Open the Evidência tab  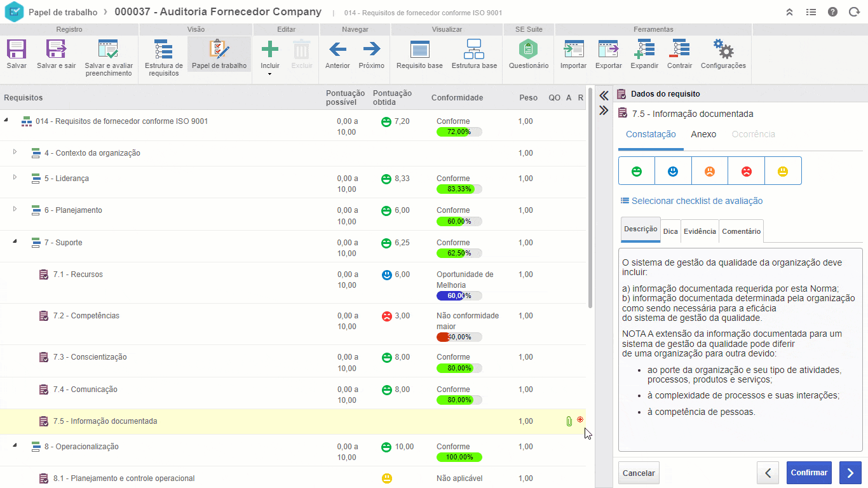pos(700,231)
